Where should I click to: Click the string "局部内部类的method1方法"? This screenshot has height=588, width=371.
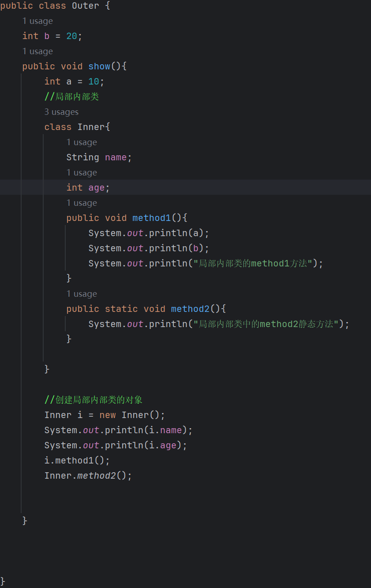[255, 264]
